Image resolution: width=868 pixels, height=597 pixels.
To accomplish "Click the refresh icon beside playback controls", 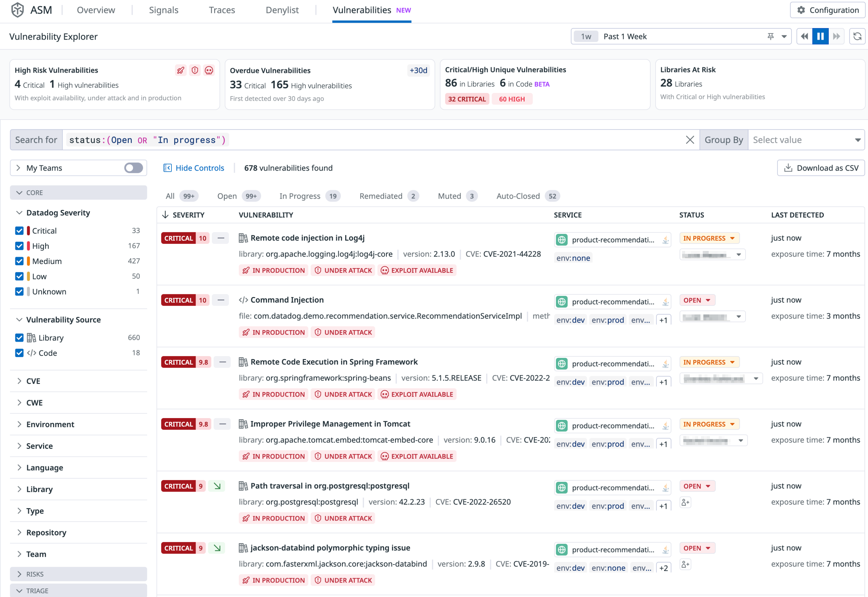I will (858, 36).
